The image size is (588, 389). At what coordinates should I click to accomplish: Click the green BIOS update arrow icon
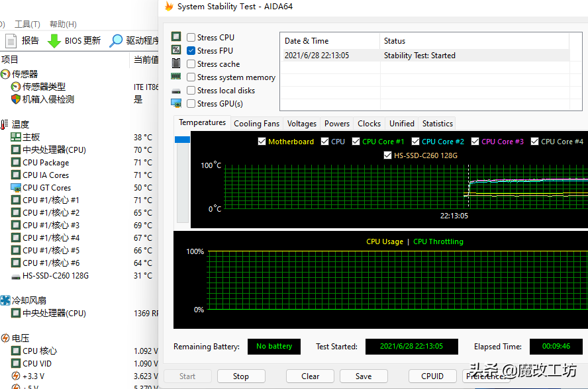(54, 41)
